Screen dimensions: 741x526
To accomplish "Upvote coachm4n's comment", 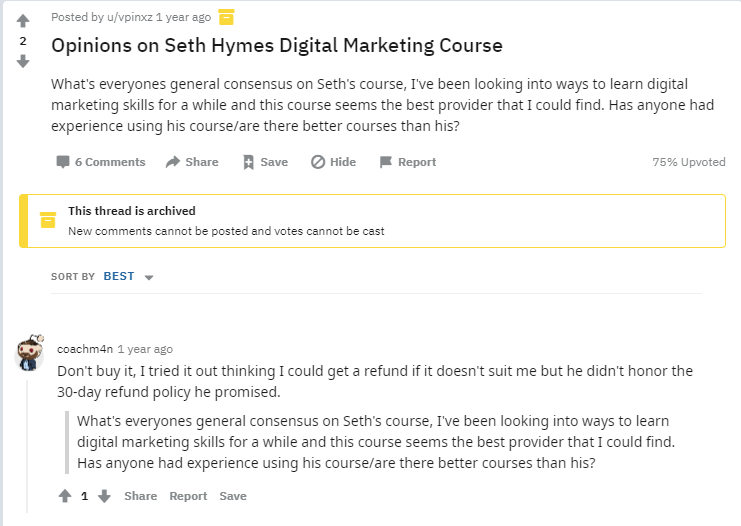I will click(x=65, y=496).
